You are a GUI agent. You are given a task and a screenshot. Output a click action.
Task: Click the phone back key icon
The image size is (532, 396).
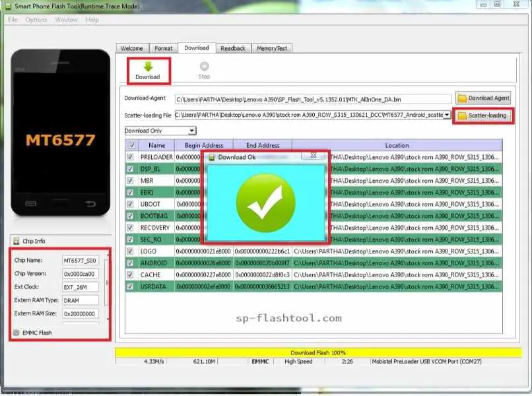point(90,203)
